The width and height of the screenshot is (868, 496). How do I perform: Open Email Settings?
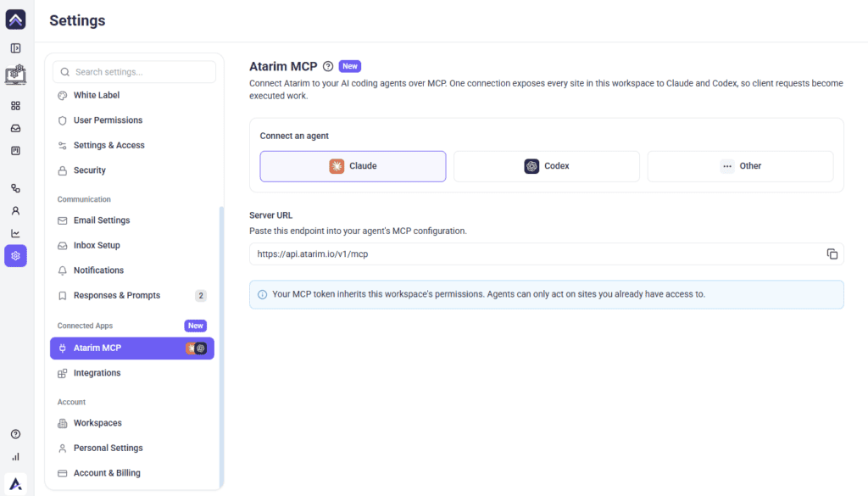(x=131, y=220)
